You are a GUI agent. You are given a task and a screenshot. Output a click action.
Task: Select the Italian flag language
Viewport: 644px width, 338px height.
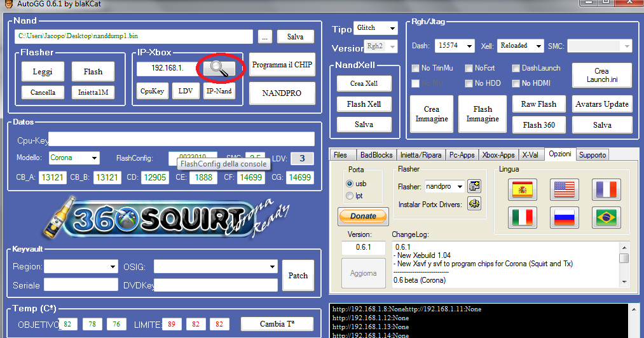click(x=522, y=217)
